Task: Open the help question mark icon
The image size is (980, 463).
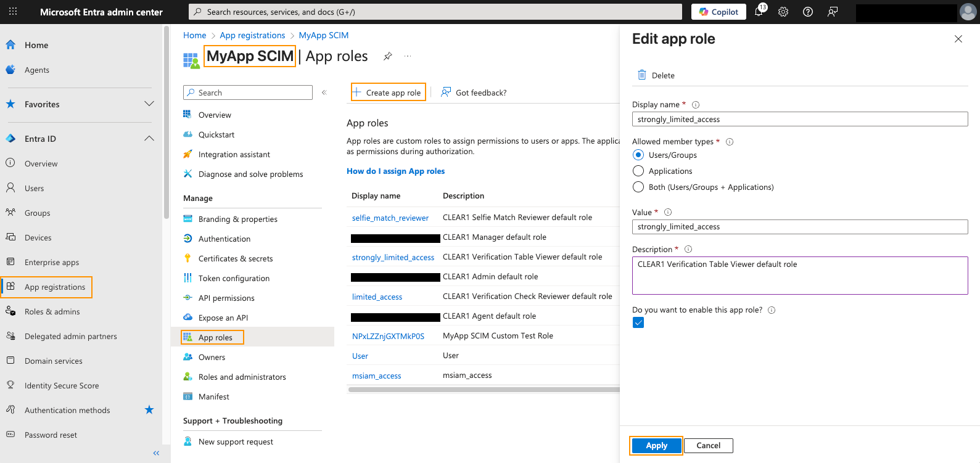Action: click(x=808, y=12)
